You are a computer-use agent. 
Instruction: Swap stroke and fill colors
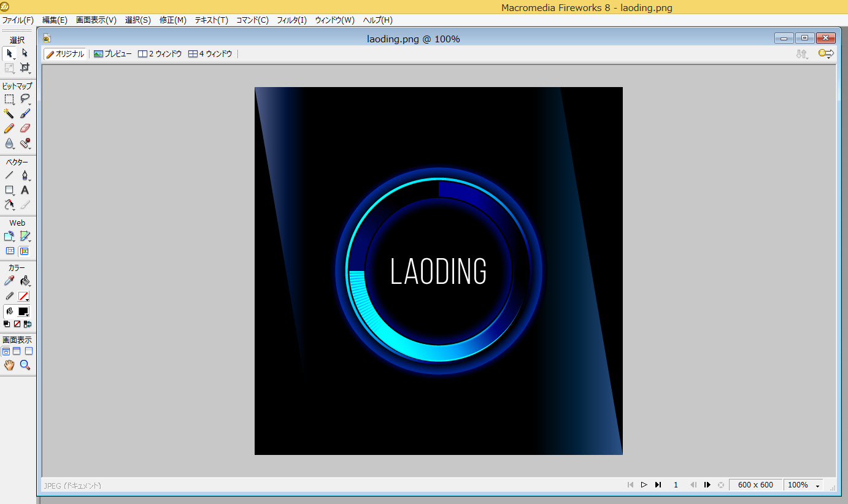click(27, 324)
